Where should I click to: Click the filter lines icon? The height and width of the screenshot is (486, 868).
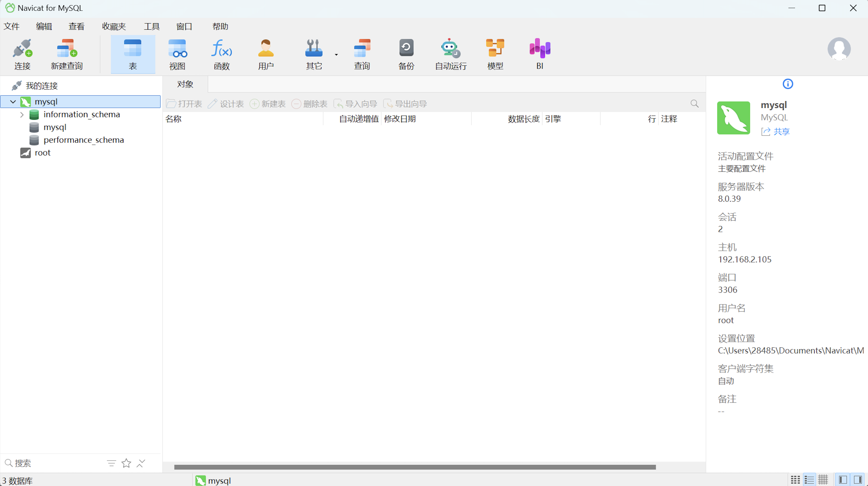coord(112,463)
